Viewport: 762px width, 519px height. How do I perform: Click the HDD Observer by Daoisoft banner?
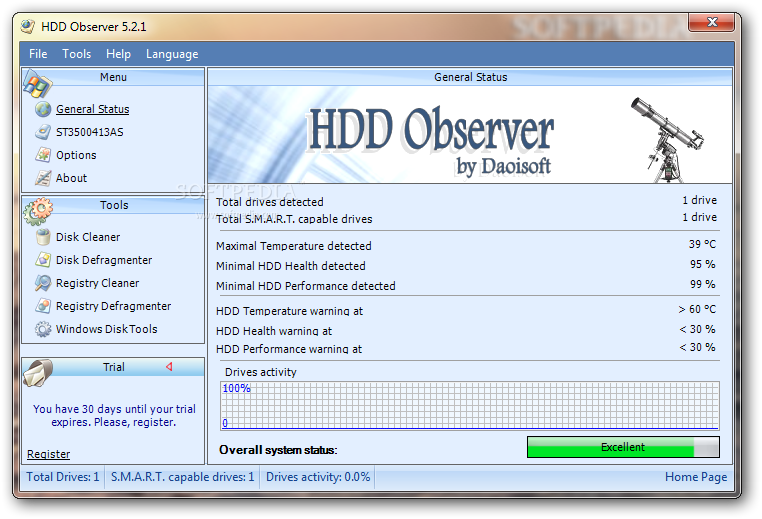pyautogui.click(x=470, y=135)
